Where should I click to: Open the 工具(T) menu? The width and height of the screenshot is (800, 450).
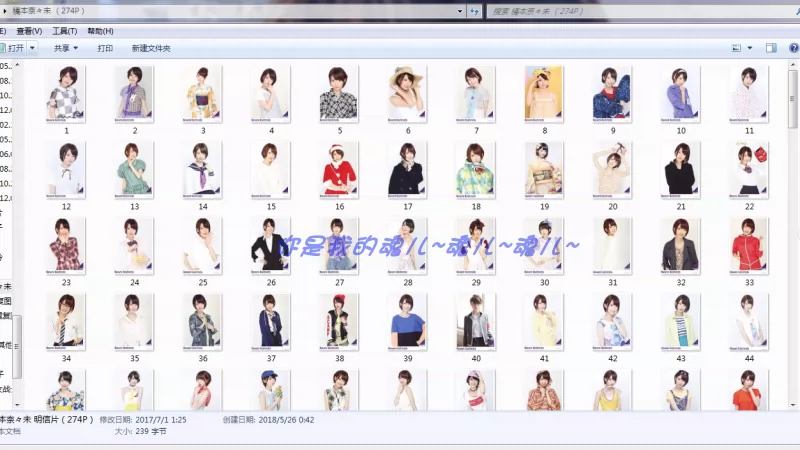click(x=64, y=31)
